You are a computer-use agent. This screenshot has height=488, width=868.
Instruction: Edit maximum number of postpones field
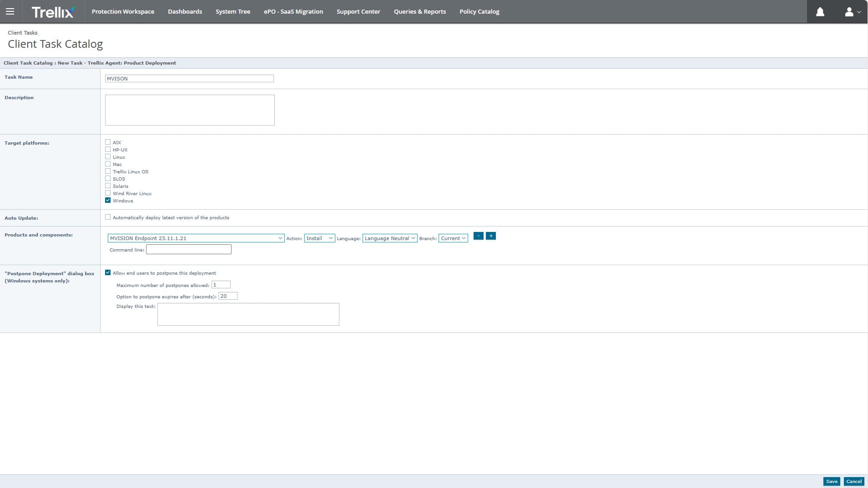(x=221, y=285)
